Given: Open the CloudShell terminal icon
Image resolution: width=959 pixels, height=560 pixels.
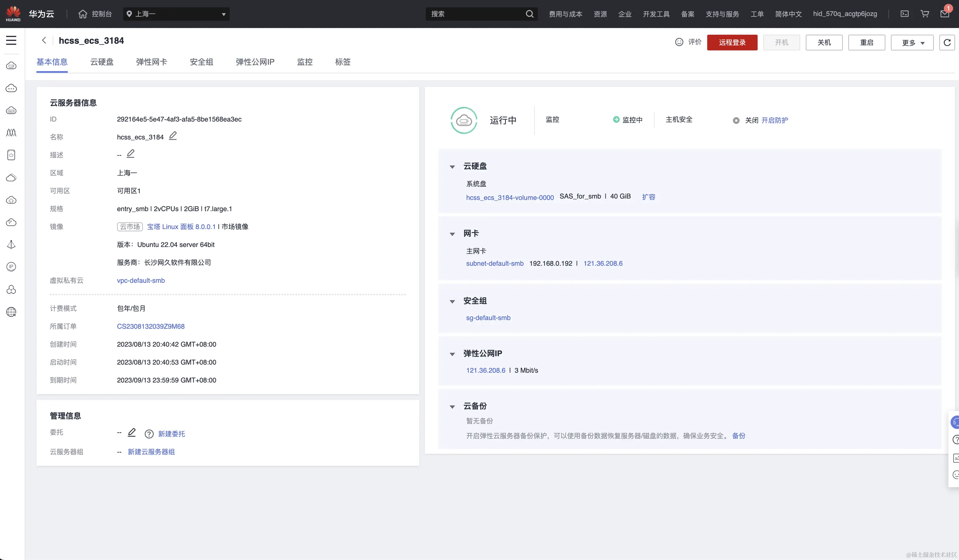Looking at the screenshot, I should coord(904,14).
